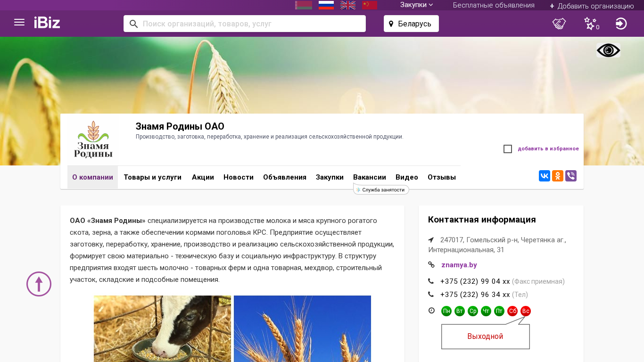644x362 pixels.
Task: Click the Знамя Родины ОАО heading
Action: pos(180,126)
